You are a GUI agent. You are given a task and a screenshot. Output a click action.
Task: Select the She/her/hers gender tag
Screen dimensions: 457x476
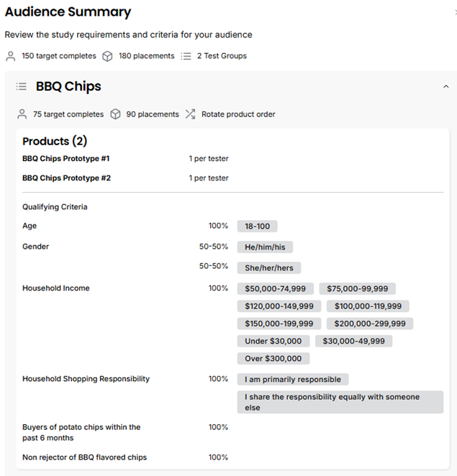point(268,267)
